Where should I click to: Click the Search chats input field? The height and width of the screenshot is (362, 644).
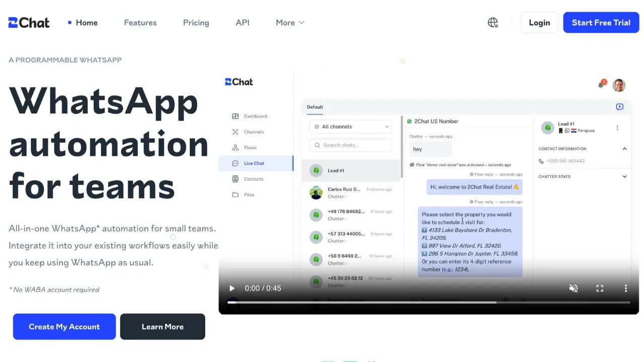[x=351, y=145]
